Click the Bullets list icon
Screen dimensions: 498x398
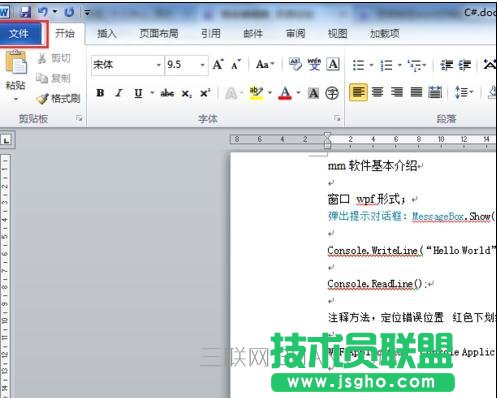click(359, 65)
